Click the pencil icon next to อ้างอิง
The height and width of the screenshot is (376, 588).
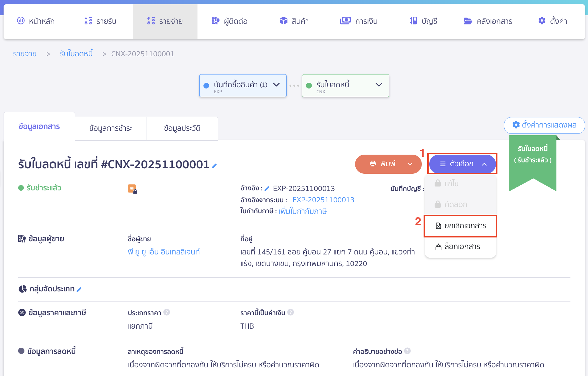coord(267,189)
